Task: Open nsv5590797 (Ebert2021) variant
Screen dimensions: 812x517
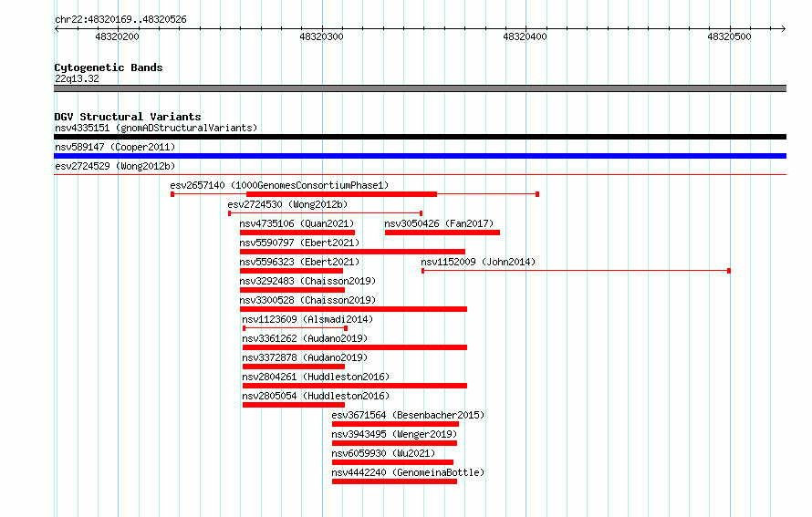Action: click(x=299, y=243)
